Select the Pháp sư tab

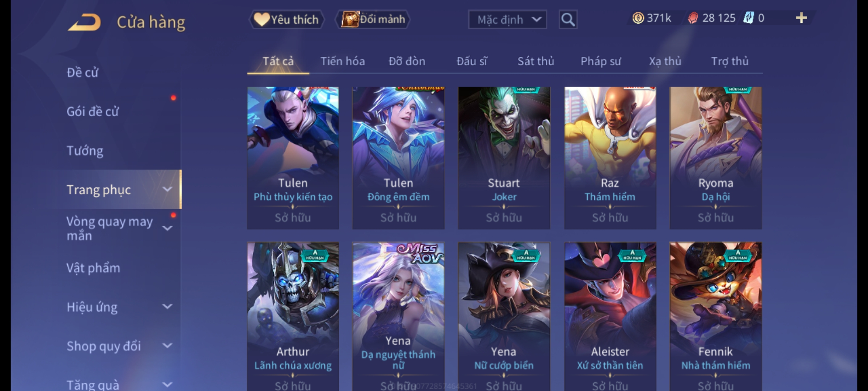(601, 61)
